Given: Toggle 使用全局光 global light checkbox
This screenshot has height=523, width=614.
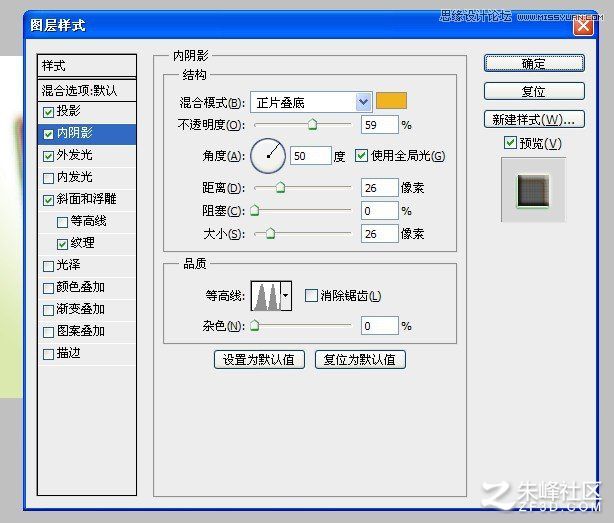Looking at the screenshot, I should 361,155.
